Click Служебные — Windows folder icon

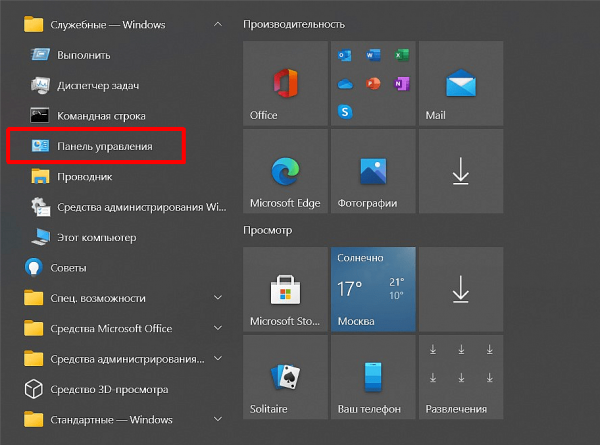click(33, 24)
